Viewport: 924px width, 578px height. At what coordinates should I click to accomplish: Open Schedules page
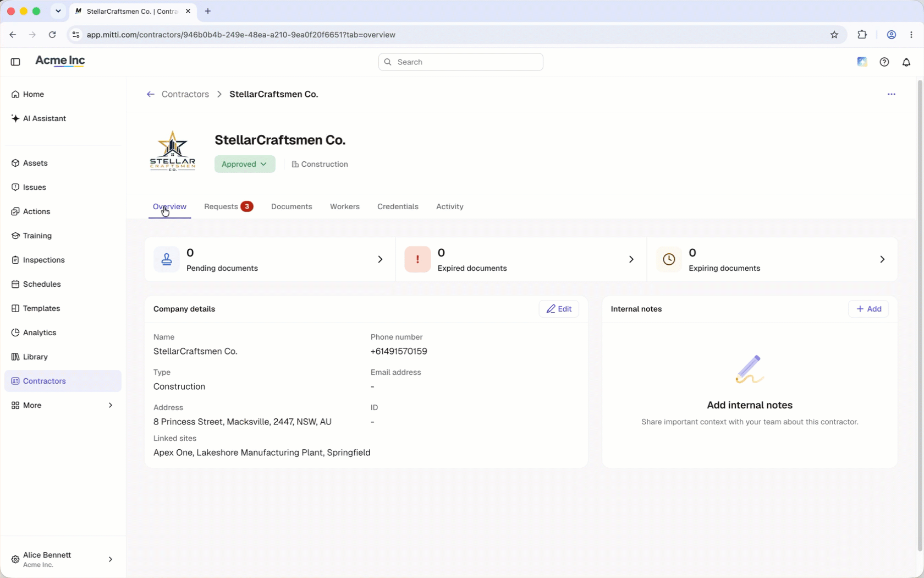pyautogui.click(x=63, y=284)
